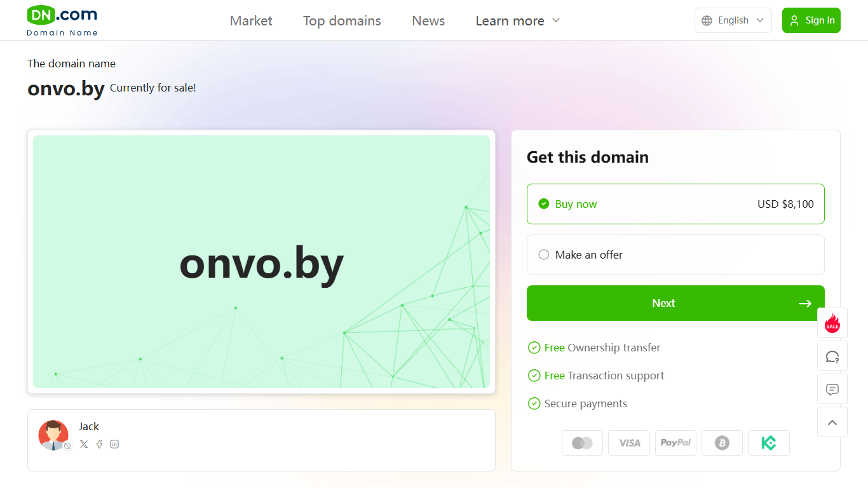
Task: Open Jack's LinkedIn profile icon
Action: (114, 444)
